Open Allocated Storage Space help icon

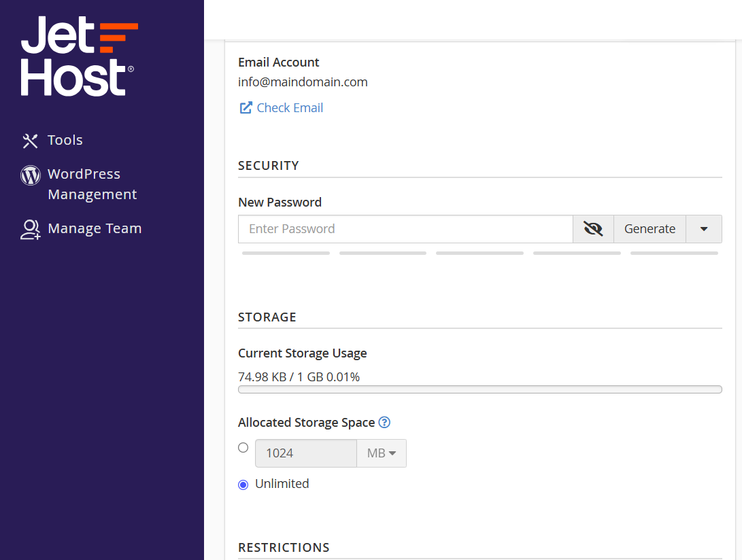384,422
